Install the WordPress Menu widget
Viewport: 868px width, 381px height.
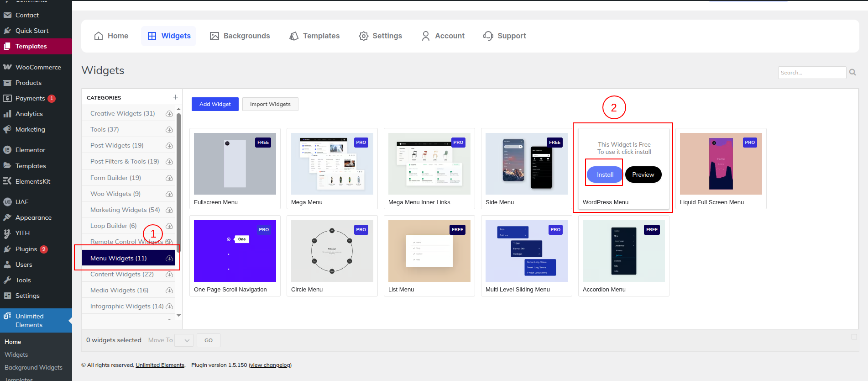(605, 175)
